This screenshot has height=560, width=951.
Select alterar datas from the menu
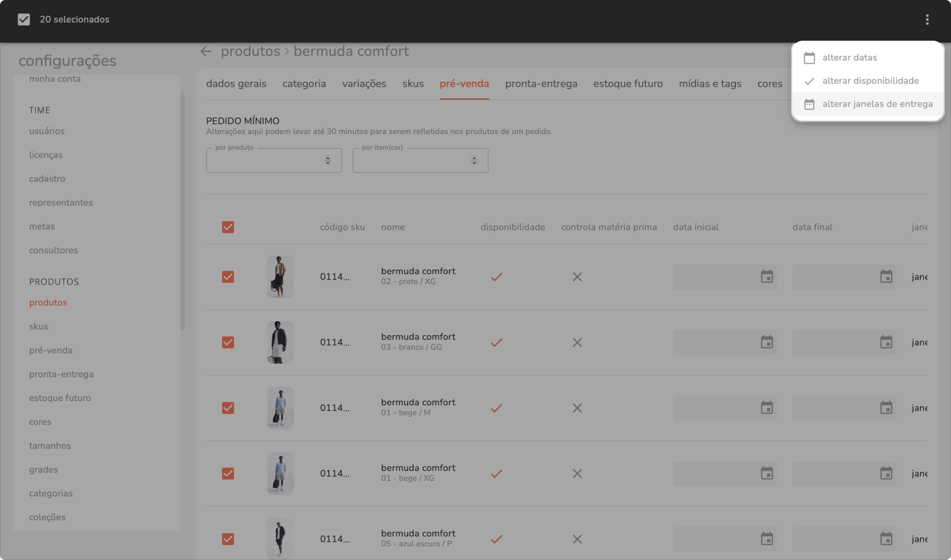[849, 58]
